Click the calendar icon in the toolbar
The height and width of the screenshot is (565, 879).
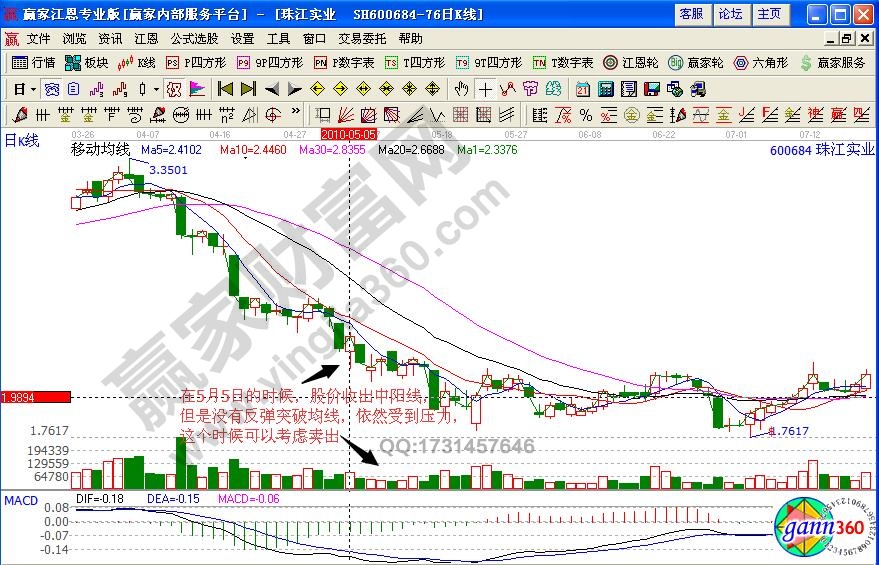coord(583,88)
